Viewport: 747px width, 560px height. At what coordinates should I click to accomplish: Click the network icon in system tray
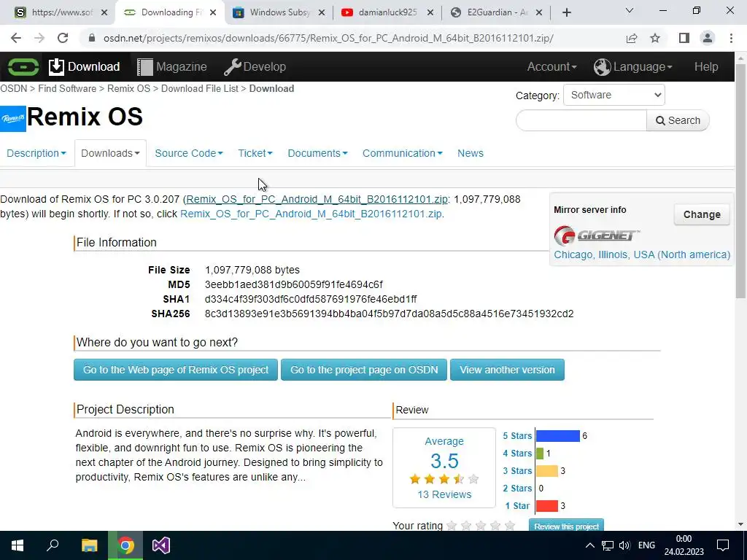[x=607, y=545]
